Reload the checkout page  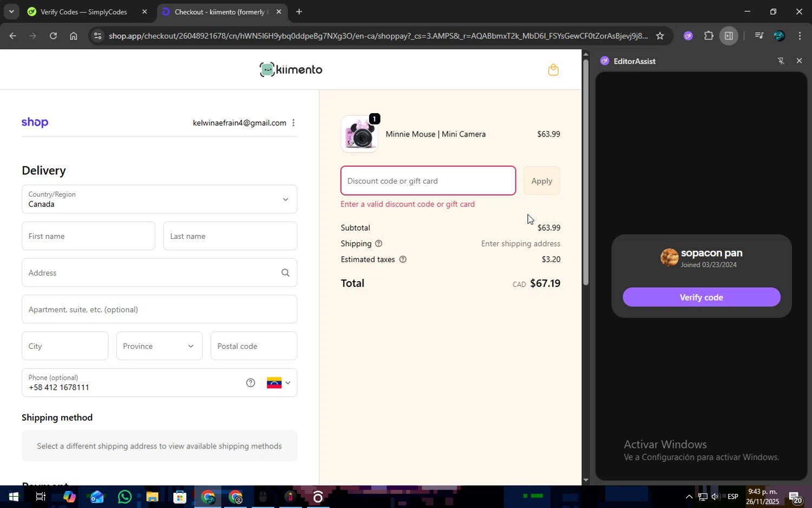(x=53, y=36)
